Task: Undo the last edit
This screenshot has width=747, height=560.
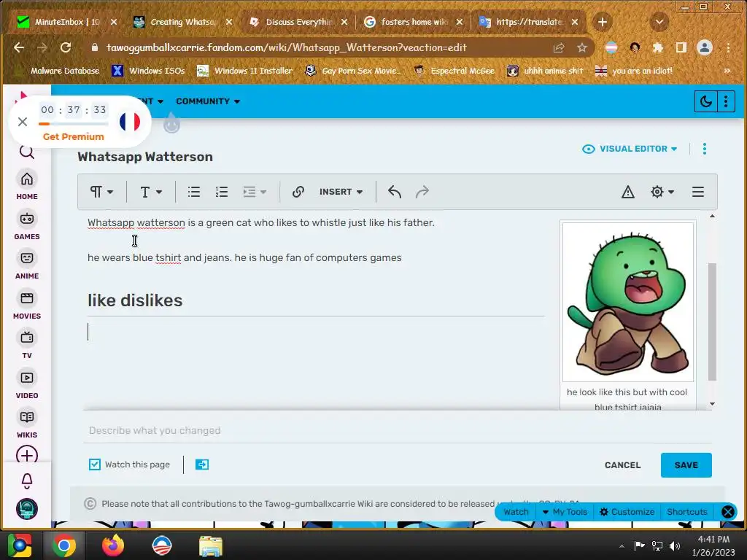Action: pos(395,192)
